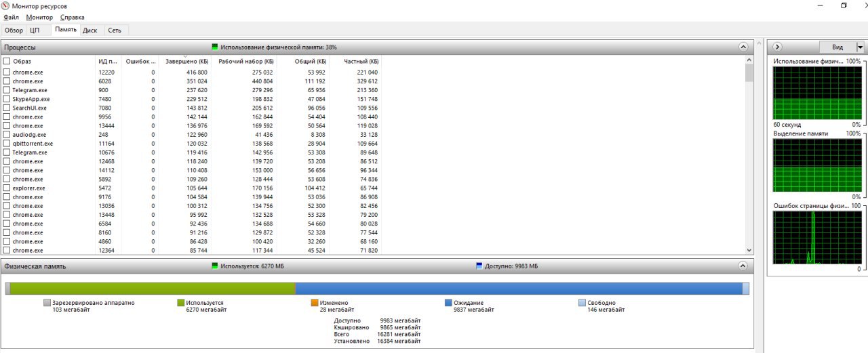Click "Кэшировано 9865 мегабайт" text

377,327
